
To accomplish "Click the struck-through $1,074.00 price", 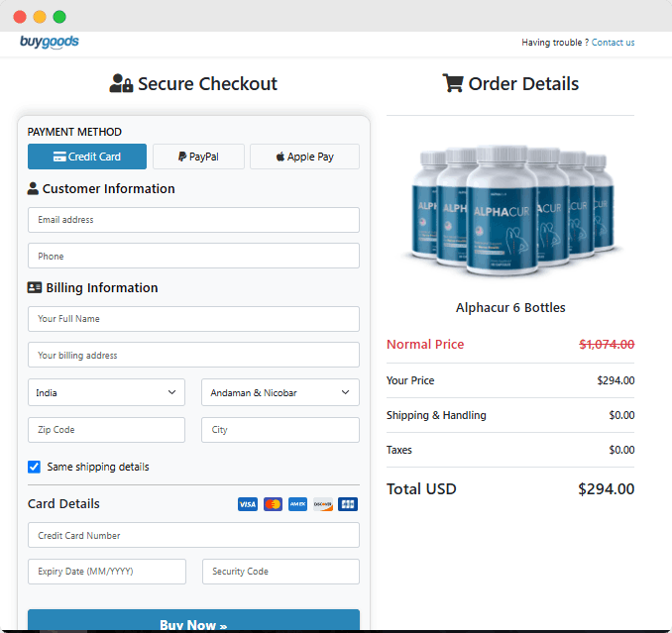I will coord(607,344).
